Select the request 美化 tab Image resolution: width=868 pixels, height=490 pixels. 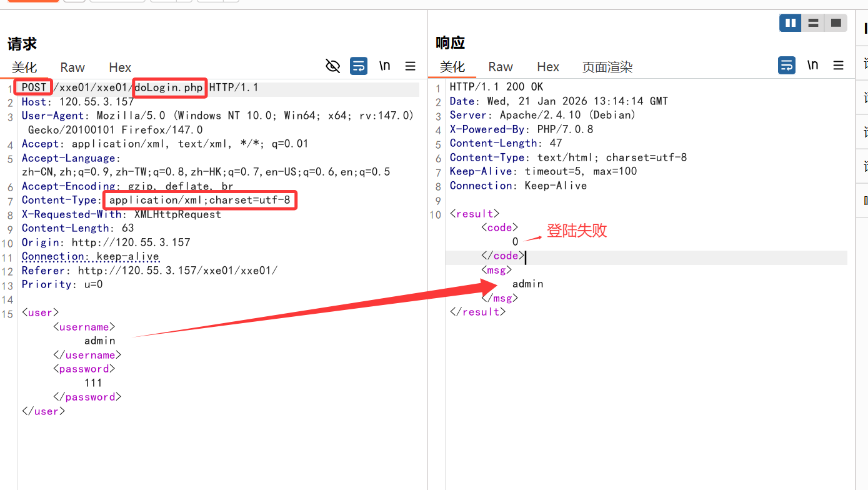click(x=24, y=67)
